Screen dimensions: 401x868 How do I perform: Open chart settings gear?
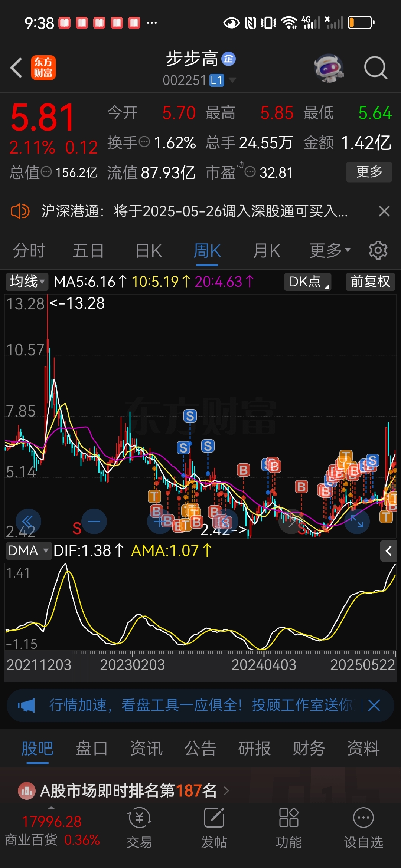378,251
